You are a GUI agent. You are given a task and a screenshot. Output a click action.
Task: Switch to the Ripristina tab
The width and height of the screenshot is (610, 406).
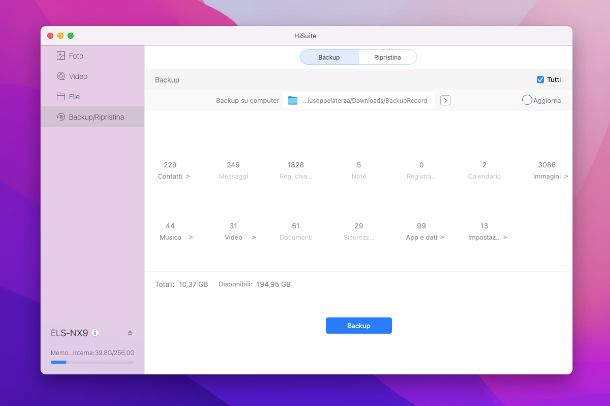coord(387,57)
